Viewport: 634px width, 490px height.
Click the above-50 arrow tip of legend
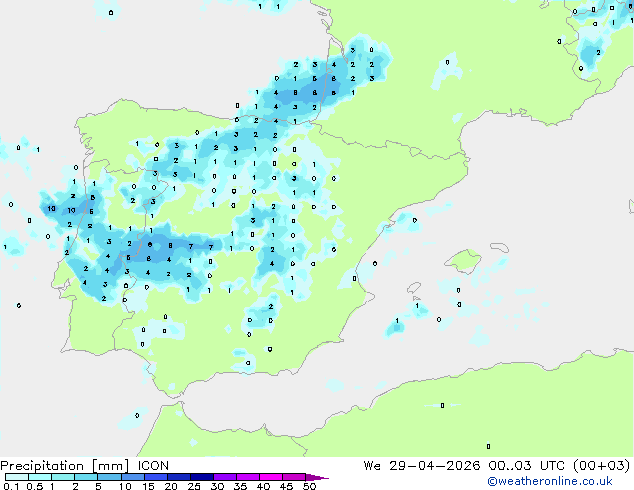pyautogui.click(x=317, y=477)
